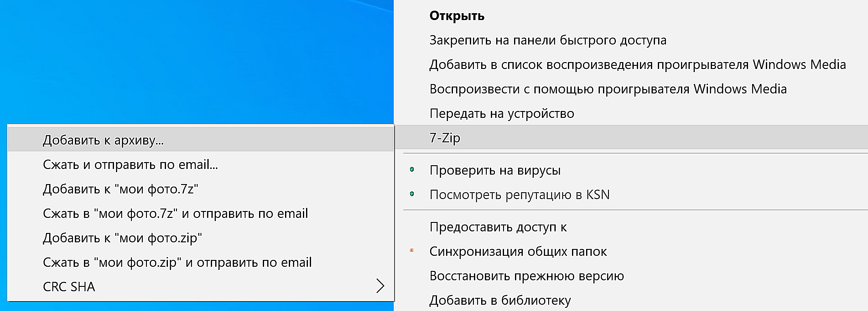Screen dimensions: 868x311
Task: Click the Kaspersky shield icon beside Проверить на вирусы
Action: point(412,169)
